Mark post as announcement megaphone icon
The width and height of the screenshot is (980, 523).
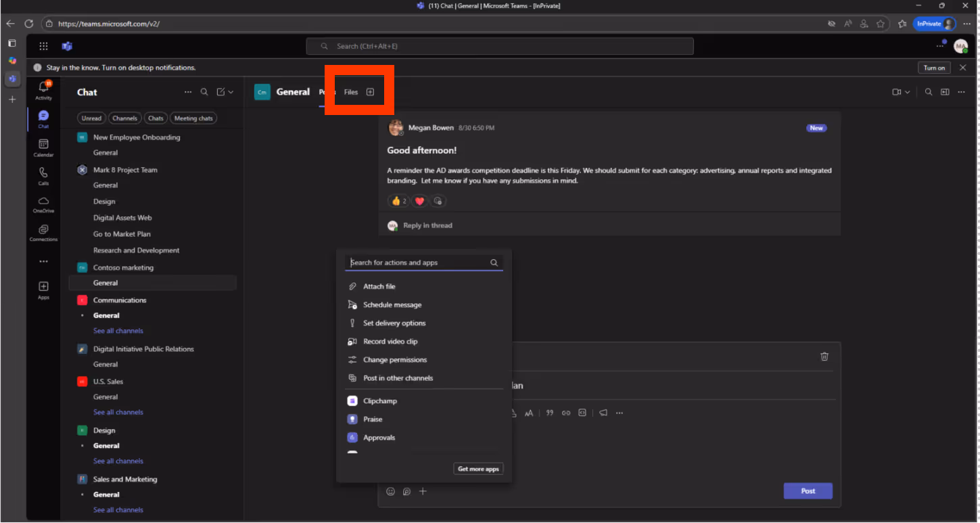click(603, 413)
